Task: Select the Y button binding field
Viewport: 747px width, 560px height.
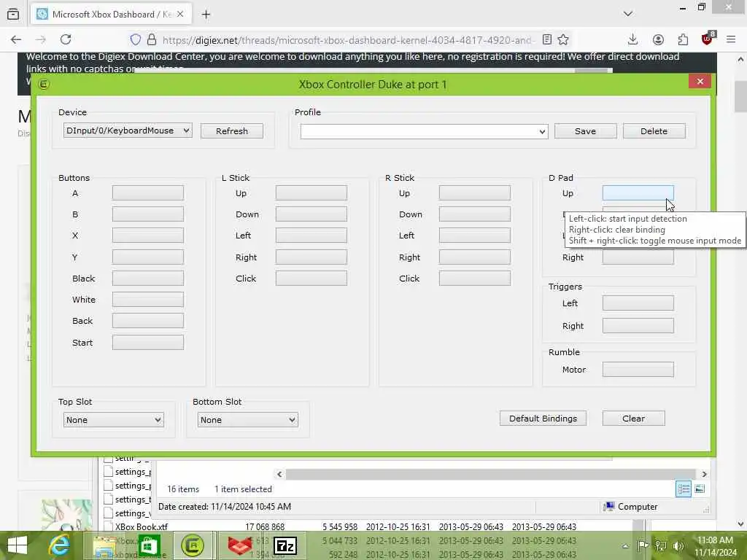Action: pos(147,257)
